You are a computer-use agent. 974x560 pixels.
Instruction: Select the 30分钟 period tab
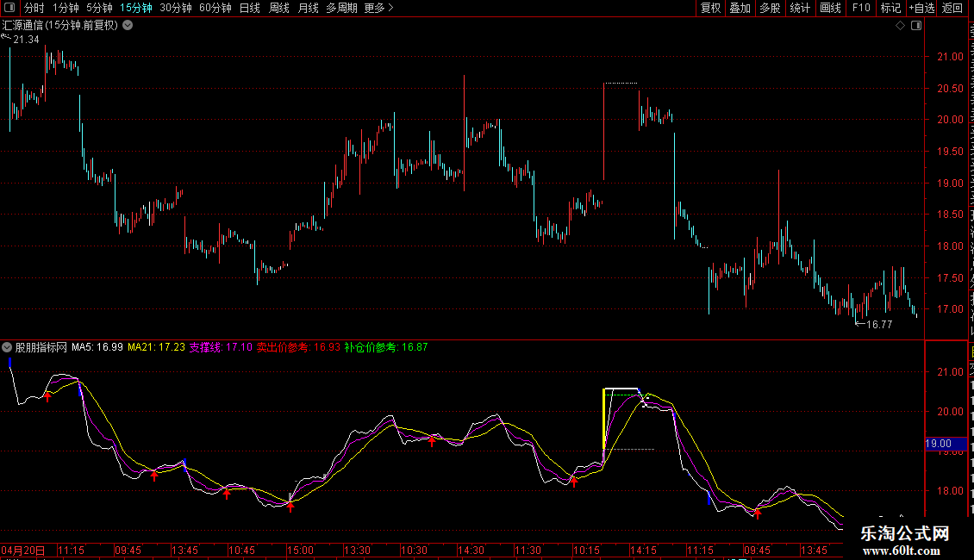click(176, 8)
